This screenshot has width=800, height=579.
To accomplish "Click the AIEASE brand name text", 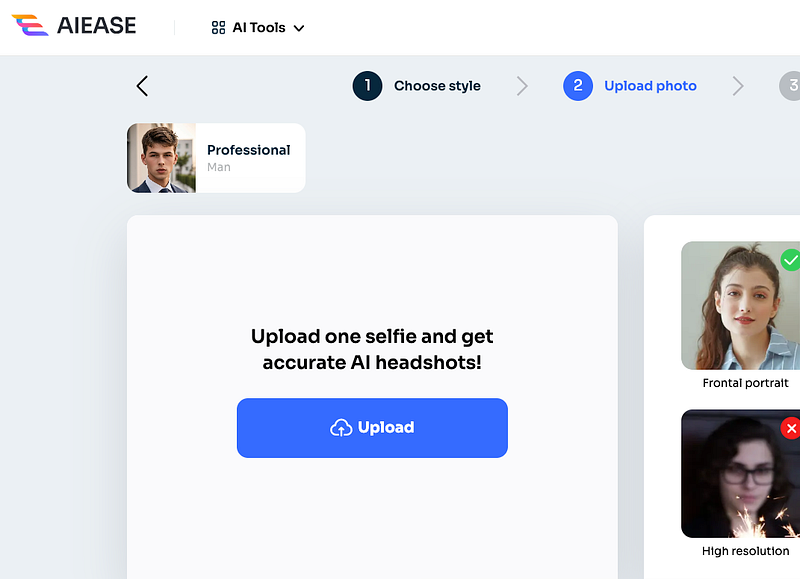I will point(97,26).
